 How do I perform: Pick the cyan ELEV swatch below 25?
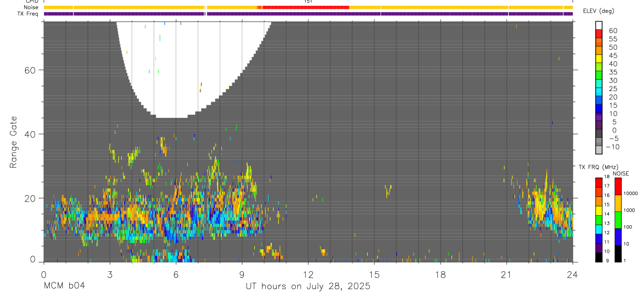point(599,92)
